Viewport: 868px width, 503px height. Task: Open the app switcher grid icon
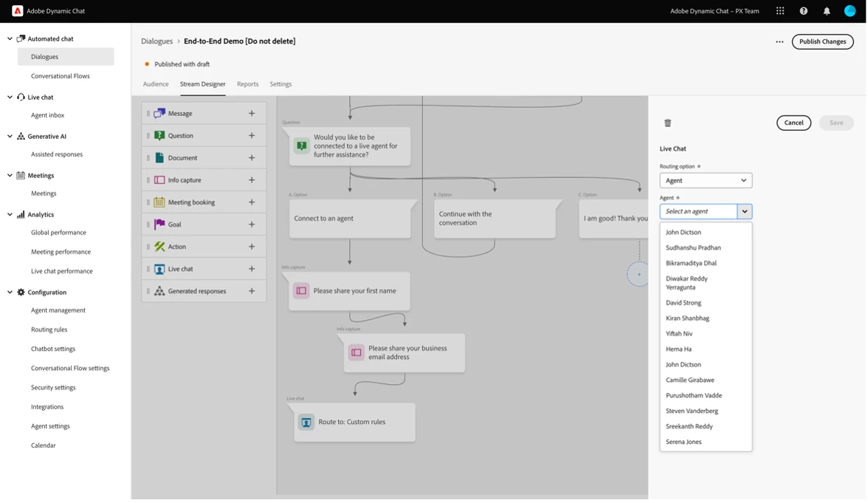[780, 11]
